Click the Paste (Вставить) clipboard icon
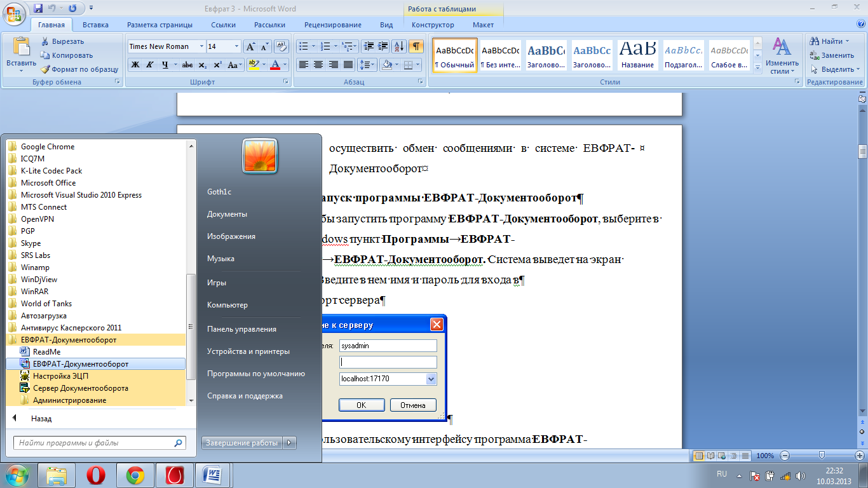 coord(22,48)
